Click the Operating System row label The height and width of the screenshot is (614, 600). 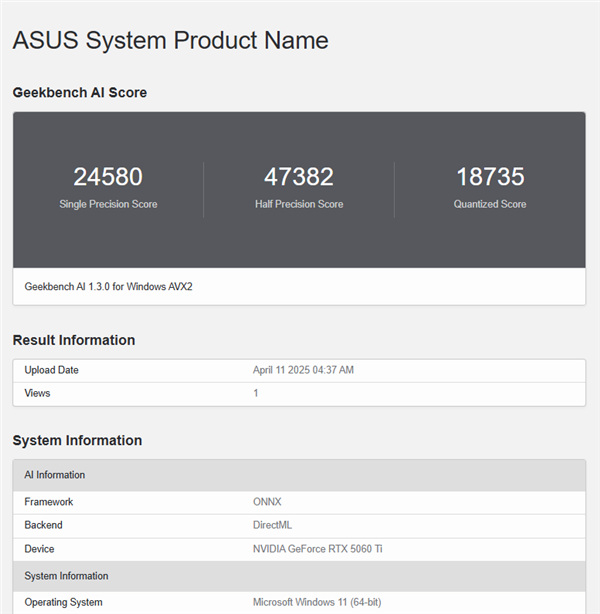coord(63,602)
